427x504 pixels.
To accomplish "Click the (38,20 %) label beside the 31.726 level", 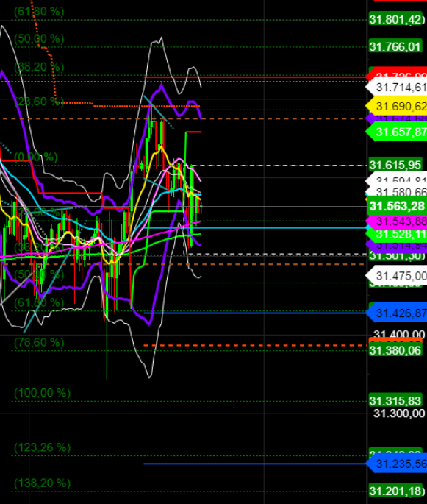I will (x=39, y=67).
